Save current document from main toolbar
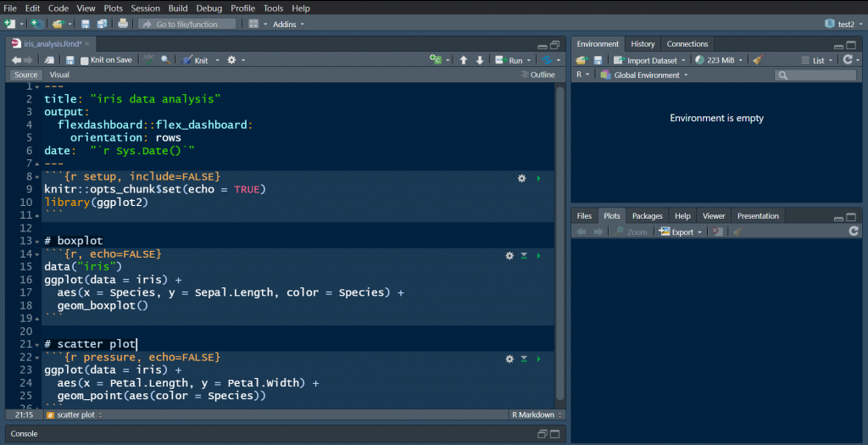The width and height of the screenshot is (868, 445). [x=86, y=24]
